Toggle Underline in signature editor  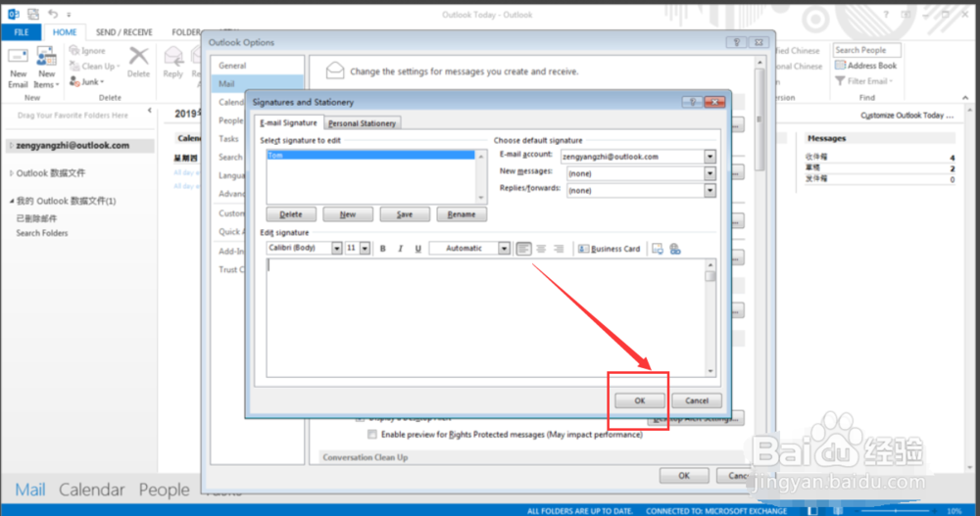tap(417, 249)
